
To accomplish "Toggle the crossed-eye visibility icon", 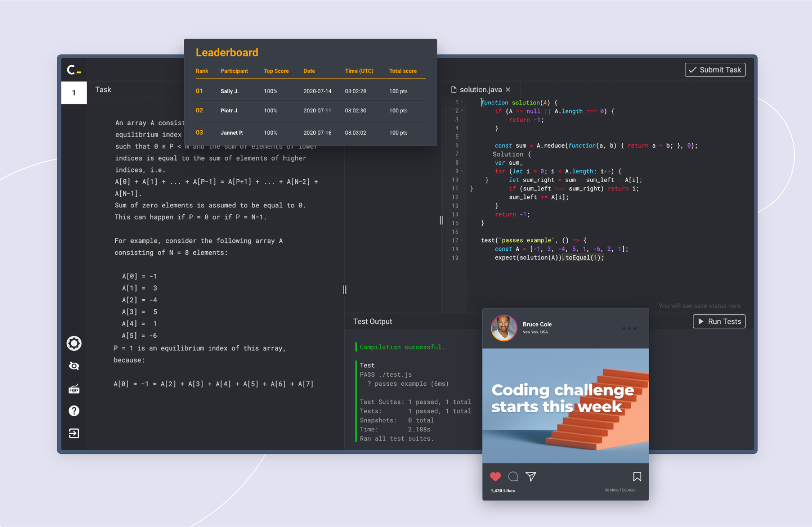I will pyautogui.click(x=74, y=366).
